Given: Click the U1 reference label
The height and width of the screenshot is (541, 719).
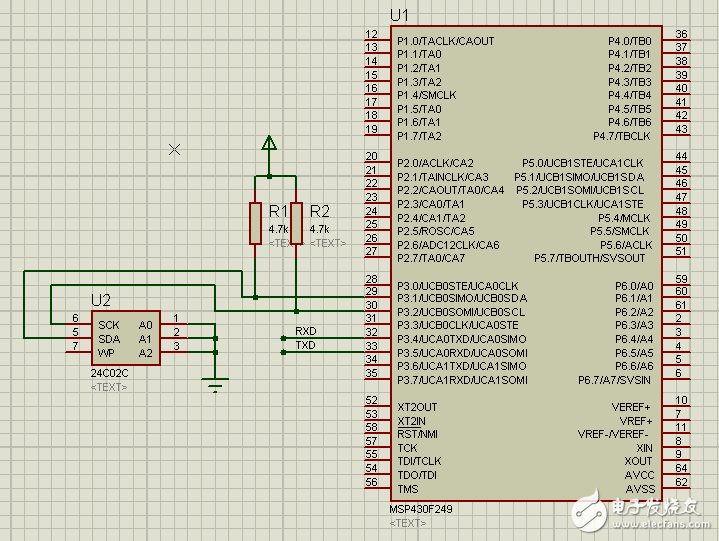Looking at the screenshot, I should pos(399,16).
